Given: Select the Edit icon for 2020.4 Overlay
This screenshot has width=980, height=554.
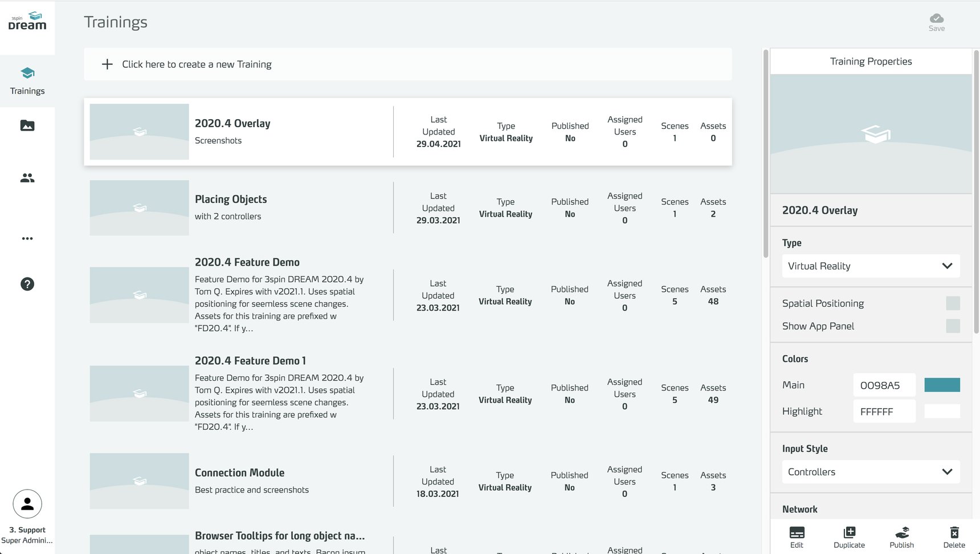Looking at the screenshot, I should point(797,536).
